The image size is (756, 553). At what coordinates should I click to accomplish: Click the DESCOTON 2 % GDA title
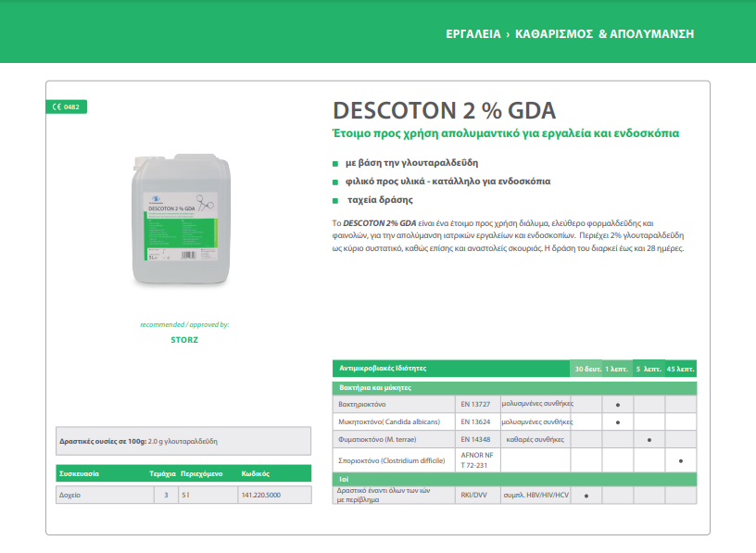tap(444, 111)
